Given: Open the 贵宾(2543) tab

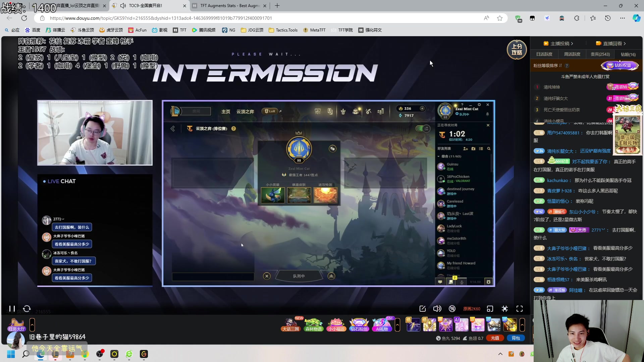Looking at the screenshot, I should 600,54.
